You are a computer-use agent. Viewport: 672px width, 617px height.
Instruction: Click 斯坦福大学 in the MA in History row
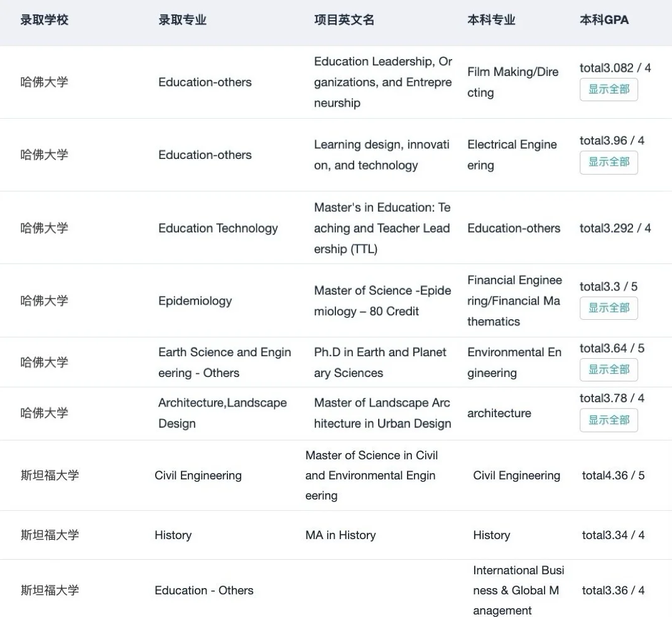pyautogui.click(x=50, y=535)
